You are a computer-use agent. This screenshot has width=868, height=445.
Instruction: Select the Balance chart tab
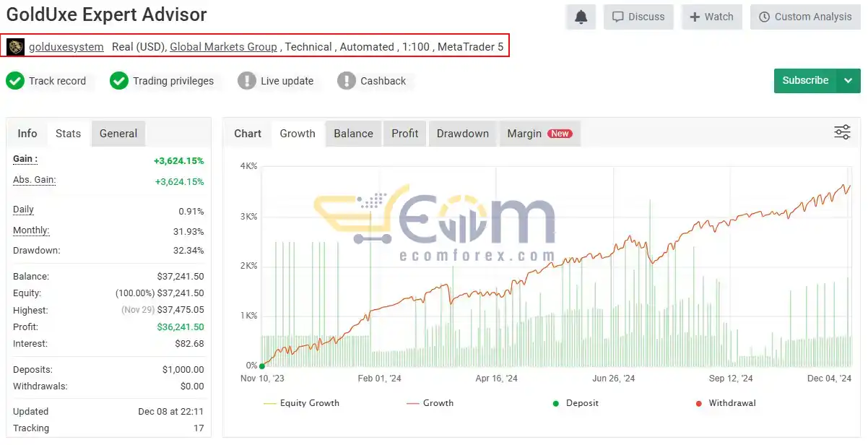pos(354,134)
